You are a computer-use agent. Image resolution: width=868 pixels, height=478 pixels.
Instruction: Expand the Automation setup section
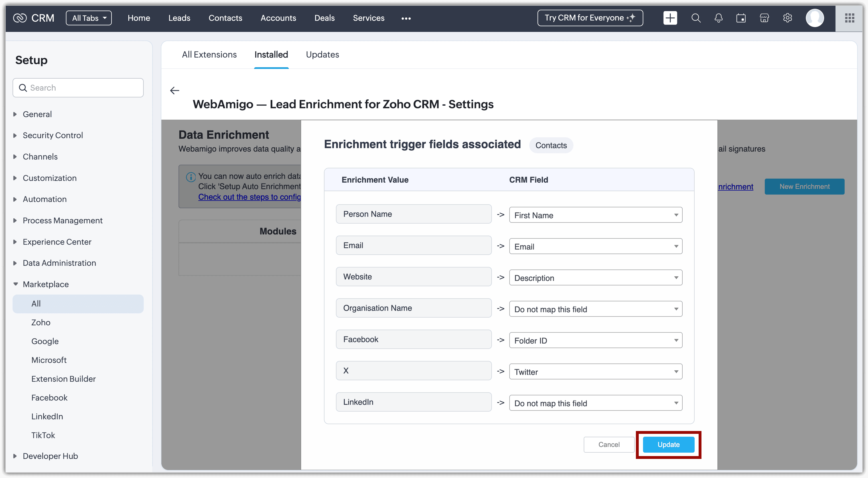tap(44, 199)
